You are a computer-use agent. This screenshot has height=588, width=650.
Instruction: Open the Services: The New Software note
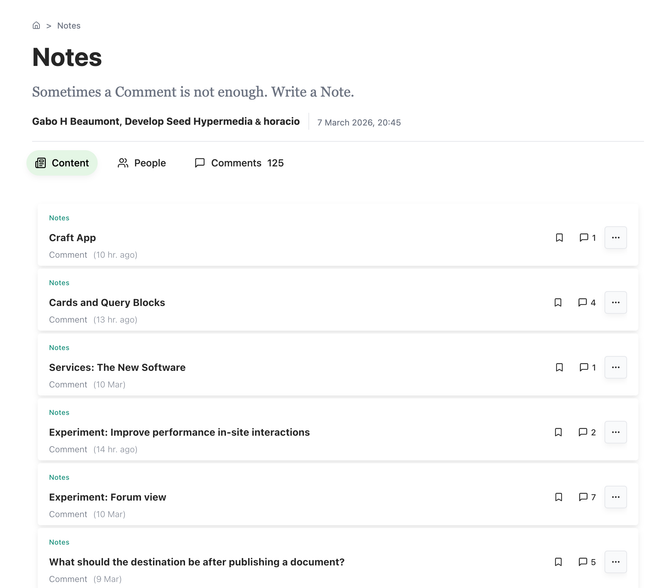[117, 367]
